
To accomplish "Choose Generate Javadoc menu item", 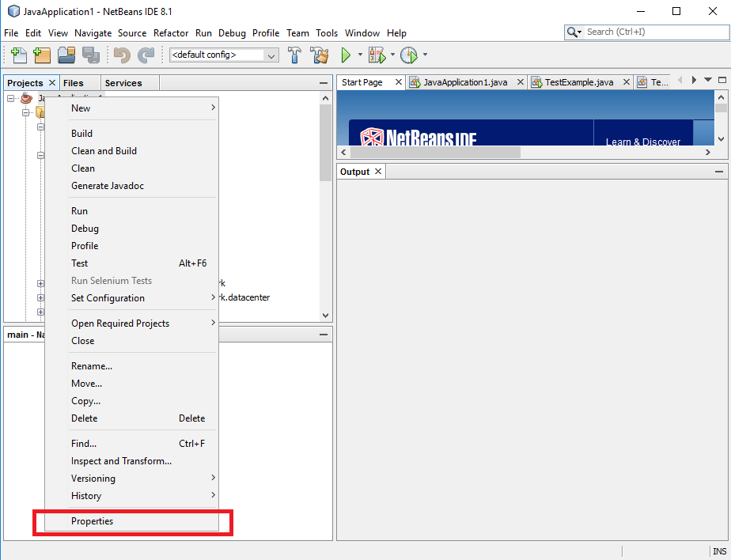I will [x=132, y=186].
